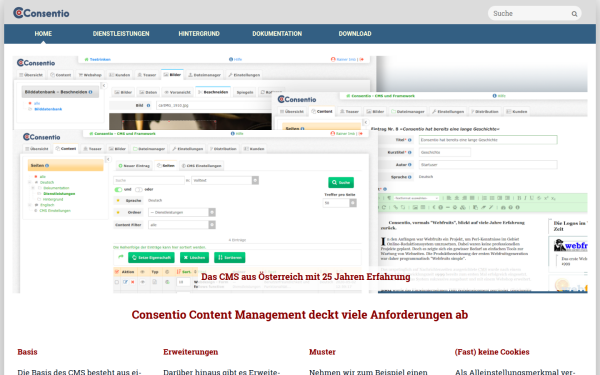
Task: Open the DIENSTLEISTUNGEN navigation item
Action: tap(121, 34)
